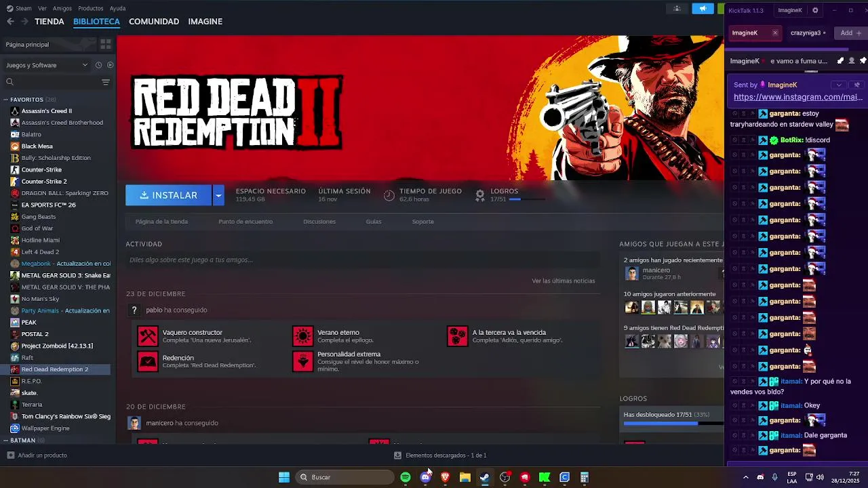
Task: Sort library by recent activity clock icon
Action: coord(98,65)
